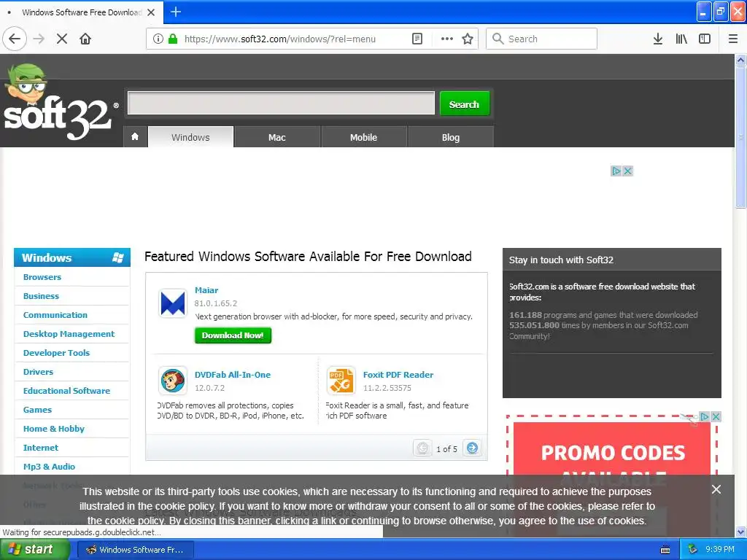Close the top banner advertisement

click(x=628, y=171)
